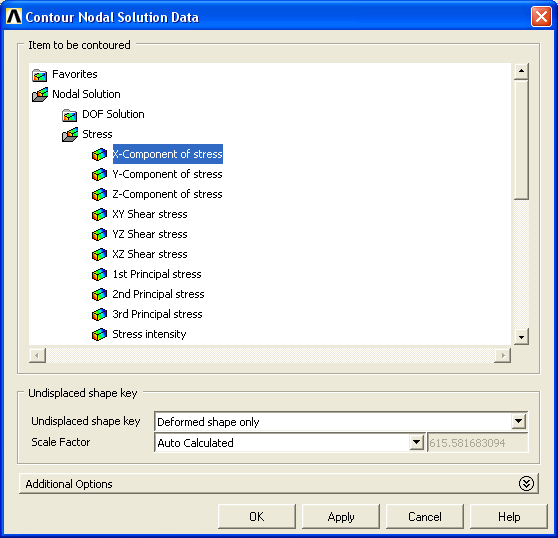Click the Y-Component of stress cube icon
558x538 pixels.
(x=99, y=174)
